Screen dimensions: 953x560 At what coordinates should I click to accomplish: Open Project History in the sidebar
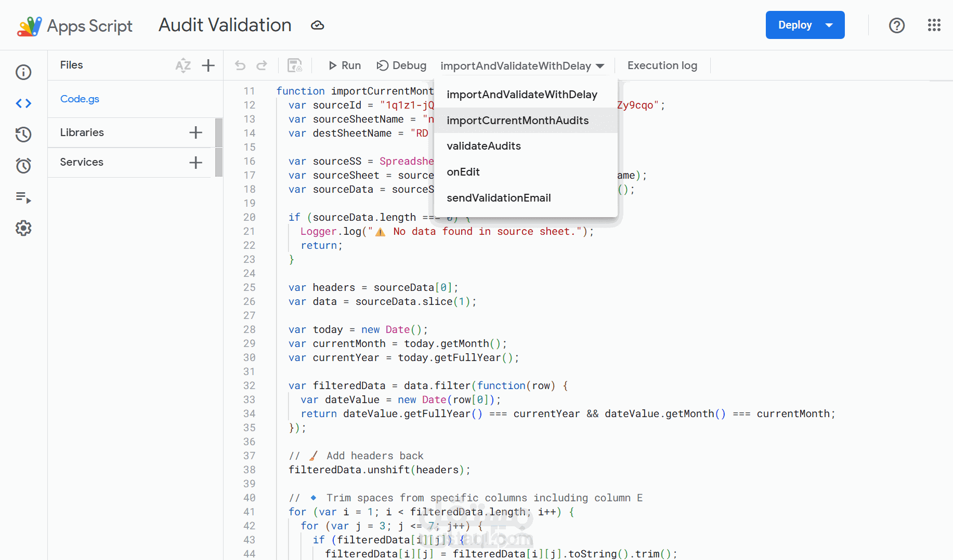coord(23,135)
